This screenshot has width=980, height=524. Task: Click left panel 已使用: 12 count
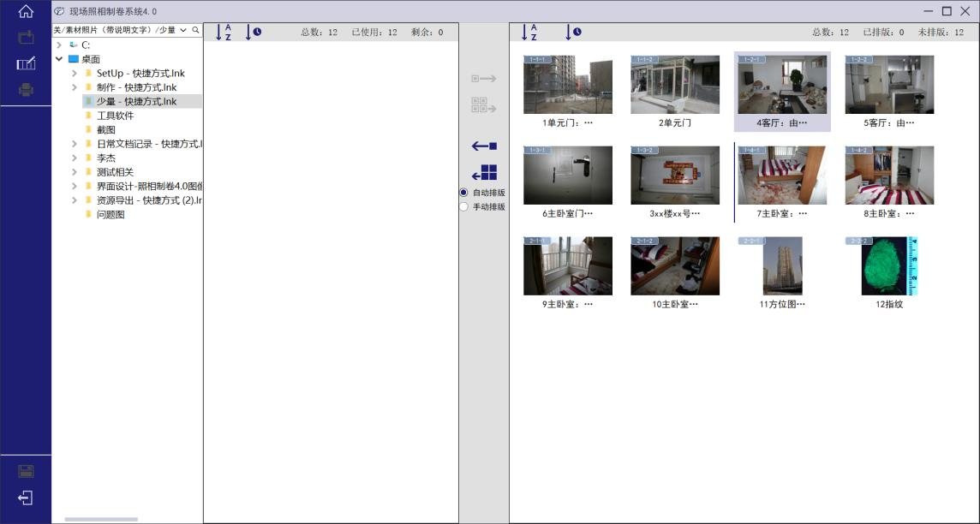(x=373, y=33)
